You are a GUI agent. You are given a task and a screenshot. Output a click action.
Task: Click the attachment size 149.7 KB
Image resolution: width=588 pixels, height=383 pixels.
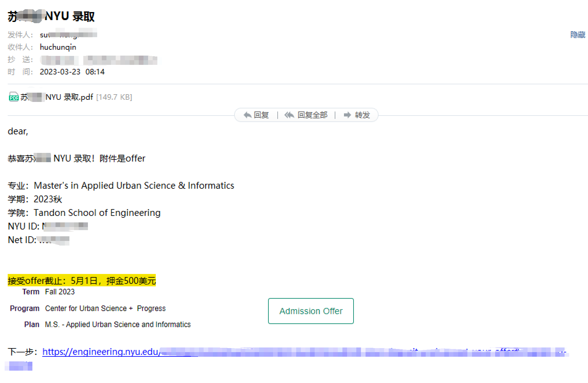[x=114, y=97]
